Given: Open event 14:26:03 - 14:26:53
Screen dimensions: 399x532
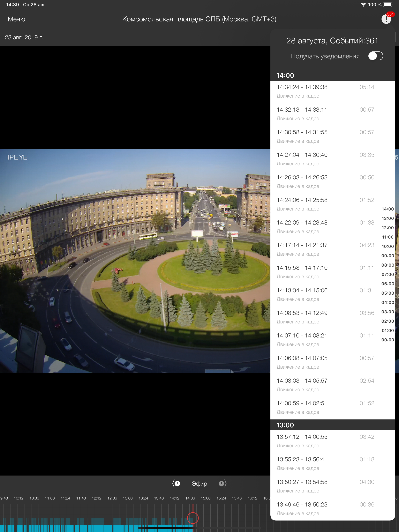Looking at the screenshot, I should pos(333,182).
